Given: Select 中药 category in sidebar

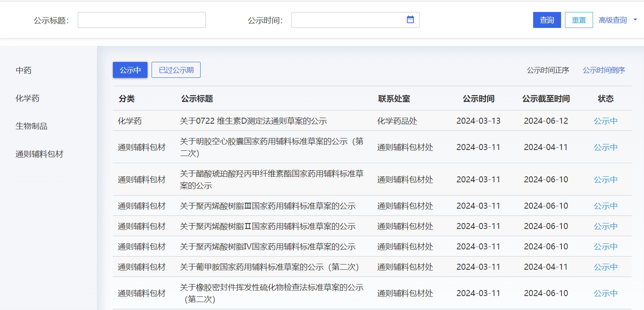Looking at the screenshot, I should click(24, 70).
